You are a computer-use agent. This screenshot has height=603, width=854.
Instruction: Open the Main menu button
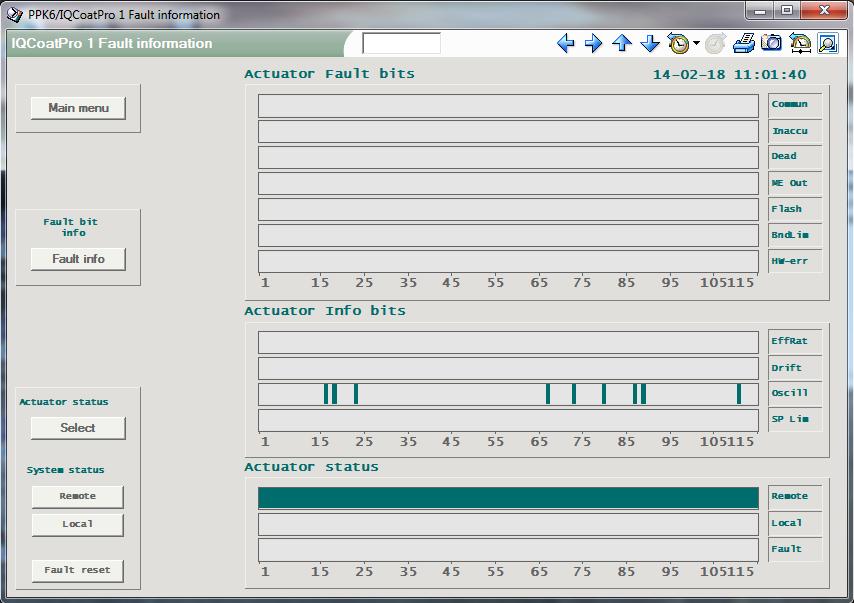(78, 108)
